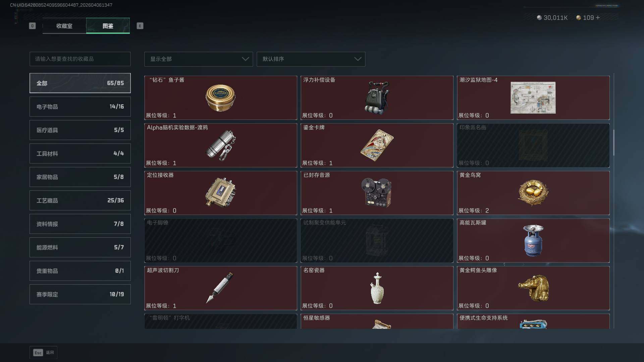Click the 超声波切割刀 cutter icon
The image size is (644, 362).
click(220, 288)
